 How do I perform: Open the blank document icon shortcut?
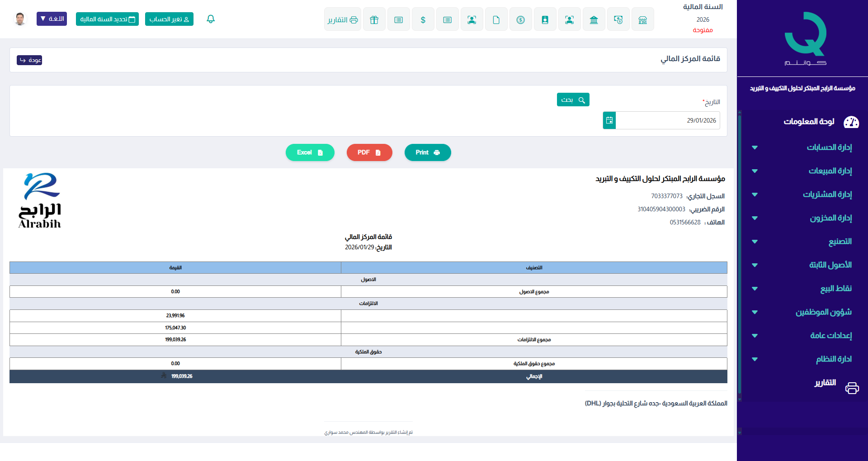click(496, 19)
